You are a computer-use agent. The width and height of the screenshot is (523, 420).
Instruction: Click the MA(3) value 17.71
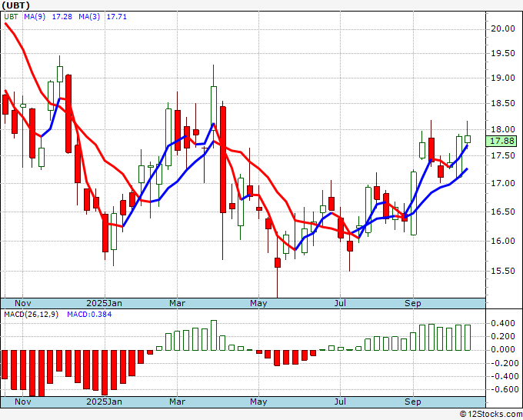(x=117, y=17)
